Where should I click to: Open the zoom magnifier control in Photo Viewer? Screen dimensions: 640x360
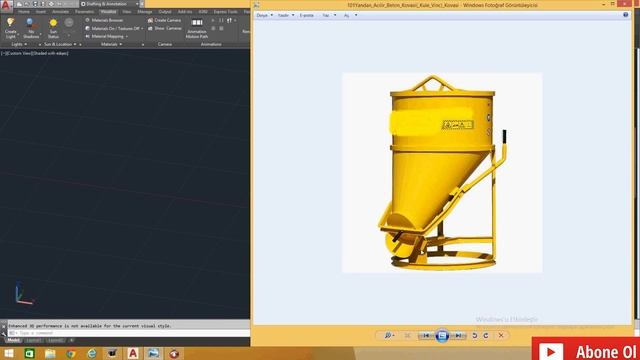point(389,336)
